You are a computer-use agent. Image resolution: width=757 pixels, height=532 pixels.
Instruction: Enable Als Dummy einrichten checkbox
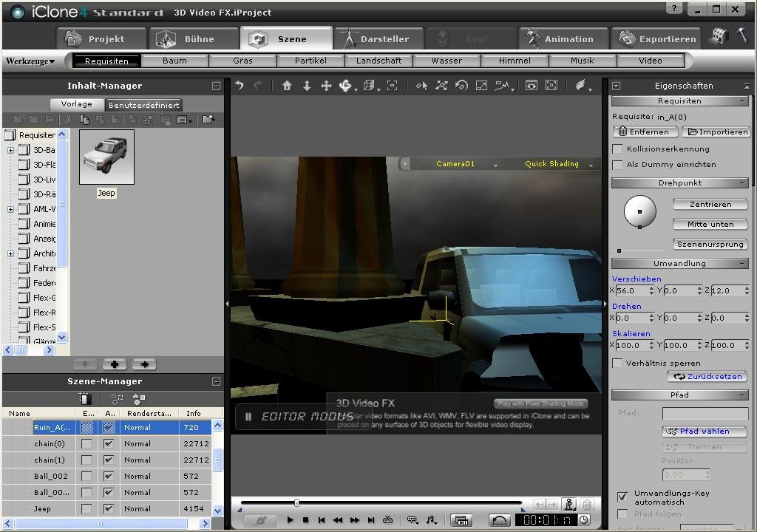point(617,165)
